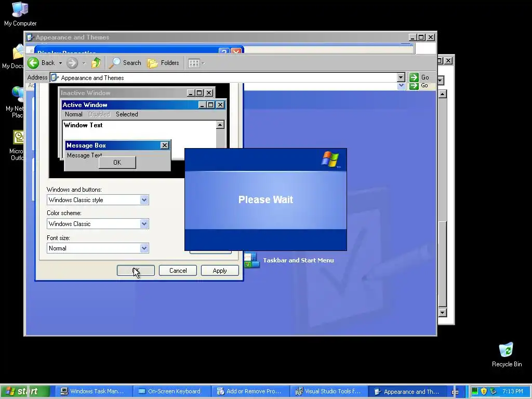Click the security shield tray icon

pos(484,391)
